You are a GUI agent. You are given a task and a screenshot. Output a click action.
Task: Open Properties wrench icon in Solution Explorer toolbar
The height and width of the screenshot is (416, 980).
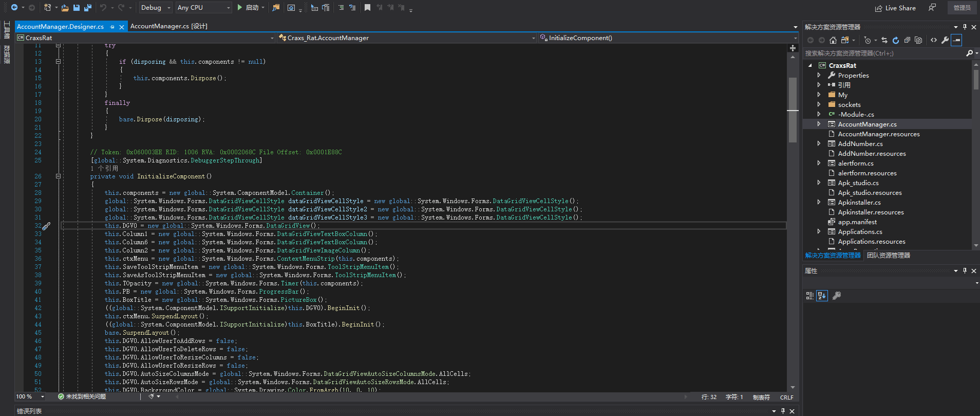[945, 40]
